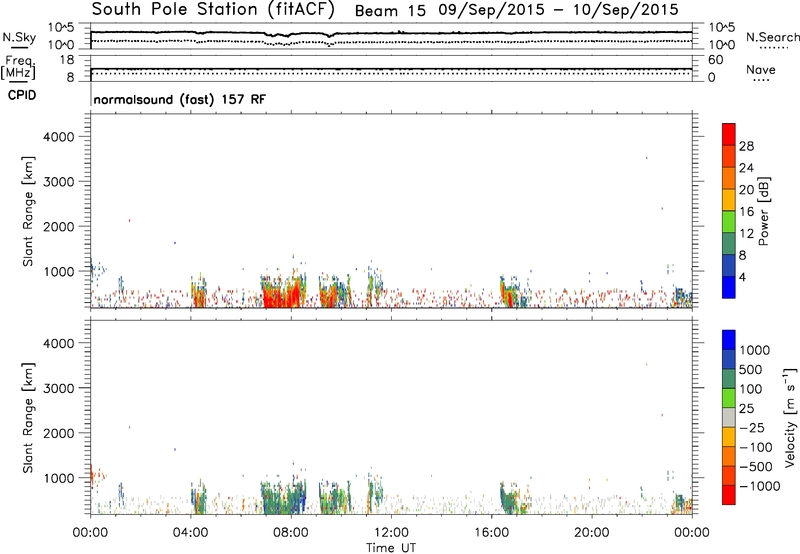Click the 'normalsound (fast) 157 RF' text
The width and height of the screenshot is (800, 554).
(180, 99)
